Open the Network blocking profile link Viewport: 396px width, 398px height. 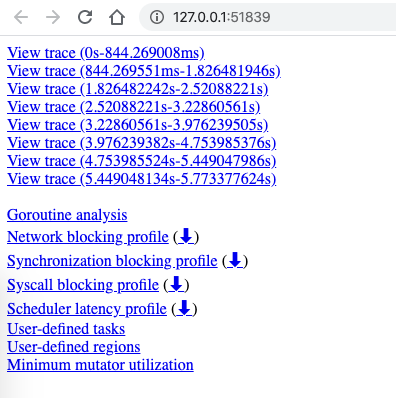[88, 237]
